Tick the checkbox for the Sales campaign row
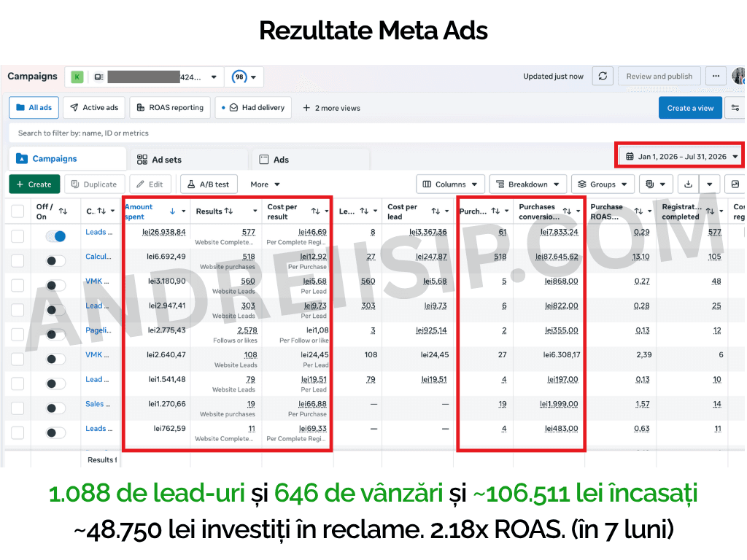This screenshot has width=747, height=560. 18,408
